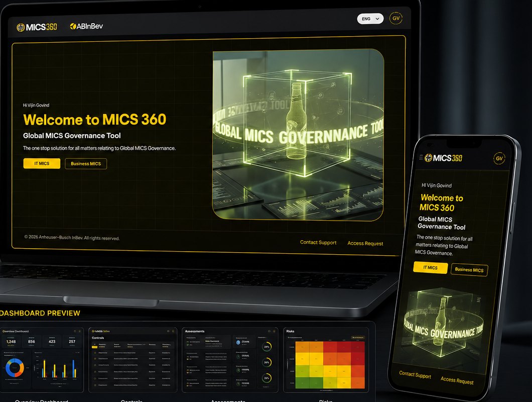Tap the IT MICS button on the phone

pos(431,267)
